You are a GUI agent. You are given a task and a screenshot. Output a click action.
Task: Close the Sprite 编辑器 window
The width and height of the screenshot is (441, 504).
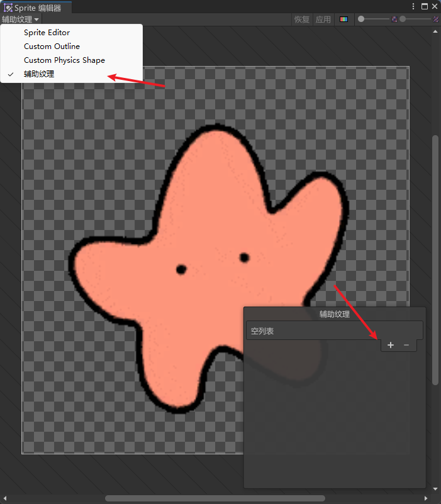point(435,6)
